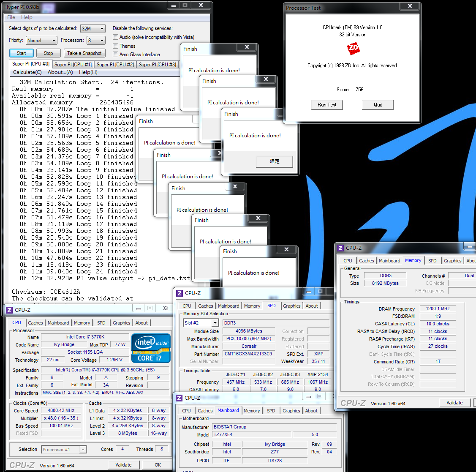This screenshot has width=476, height=472.
Task: Toggle the Audio service checkbox in Hyper PI
Action: click(x=115, y=37)
